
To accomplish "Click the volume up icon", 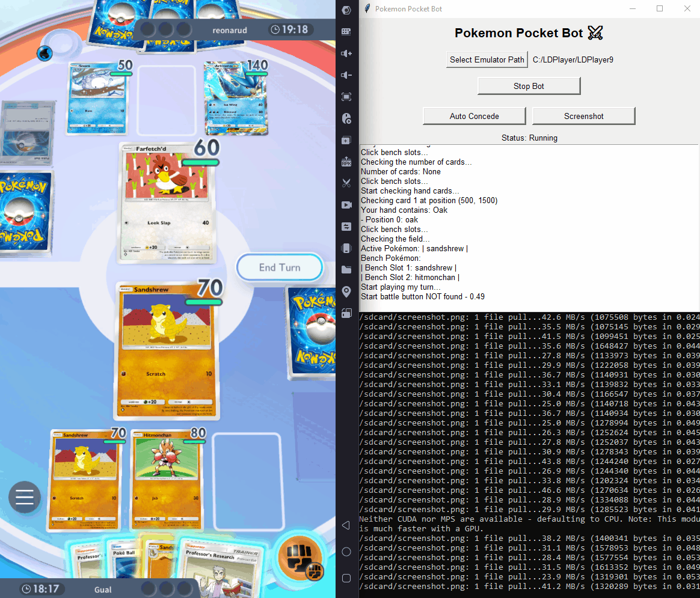I will pos(346,53).
